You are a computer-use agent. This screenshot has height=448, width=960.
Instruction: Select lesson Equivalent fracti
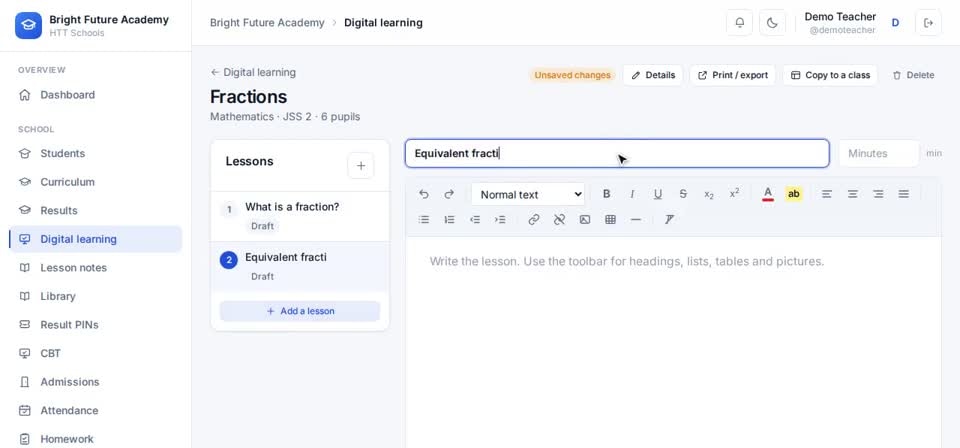300,267
